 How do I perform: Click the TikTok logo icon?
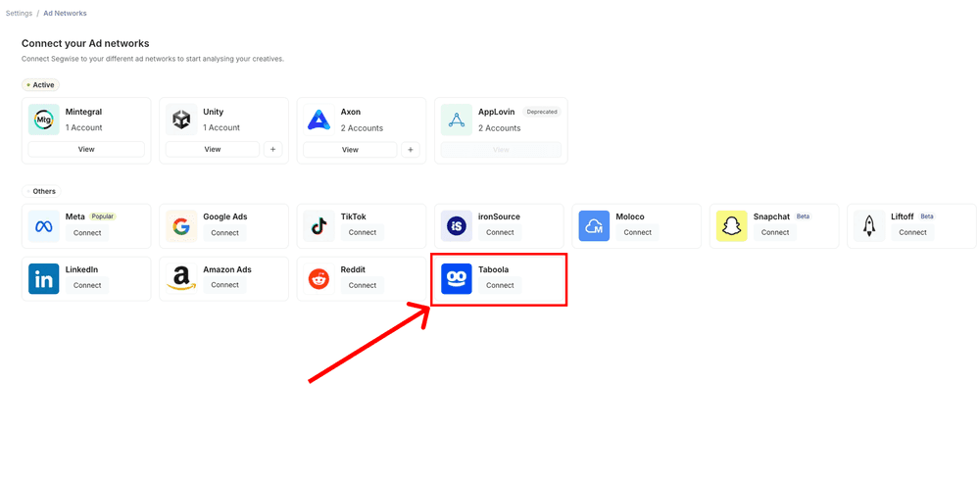(318, 225)
